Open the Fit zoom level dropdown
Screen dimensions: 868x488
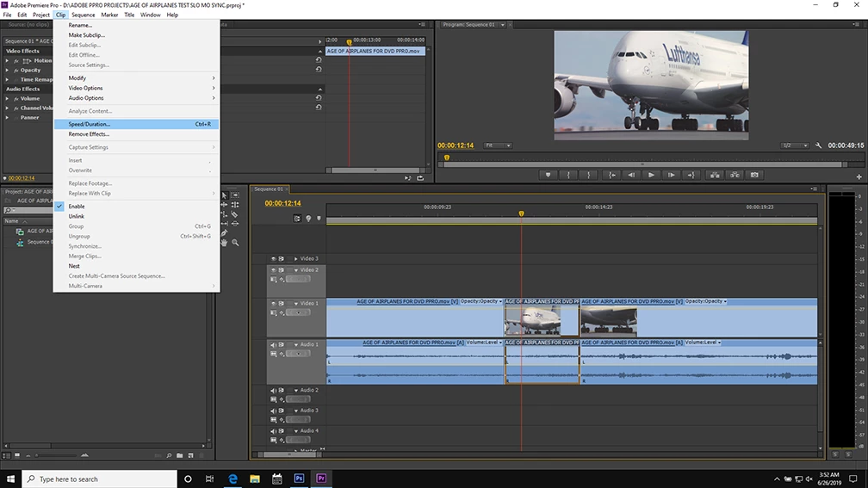point(497,145)
